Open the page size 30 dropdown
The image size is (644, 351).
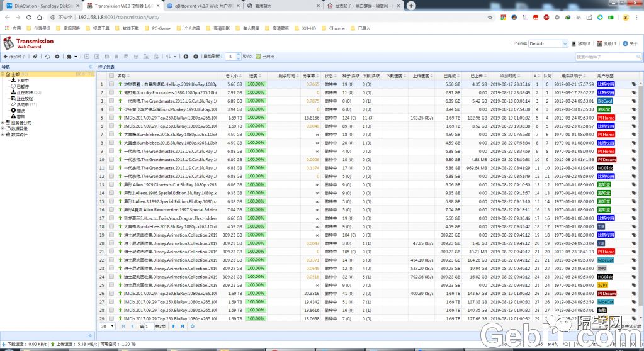tap(108, 326)
